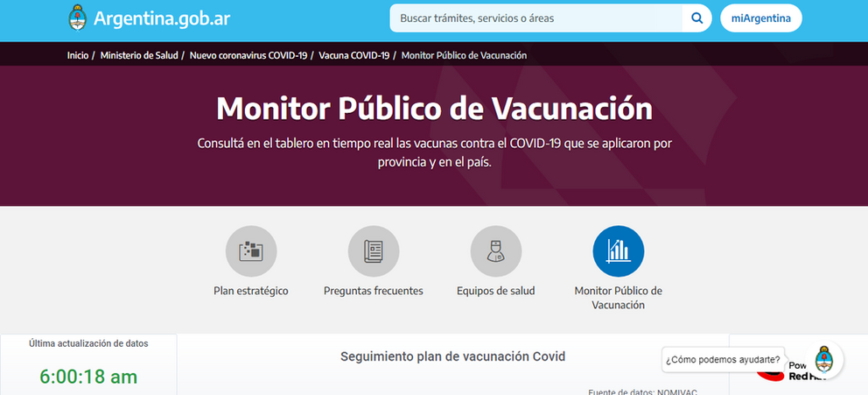Click Seguimiento plan de vacunación Covid title
Image resolution: width=868 pixels, height=395 pixels.
(453, 356)
